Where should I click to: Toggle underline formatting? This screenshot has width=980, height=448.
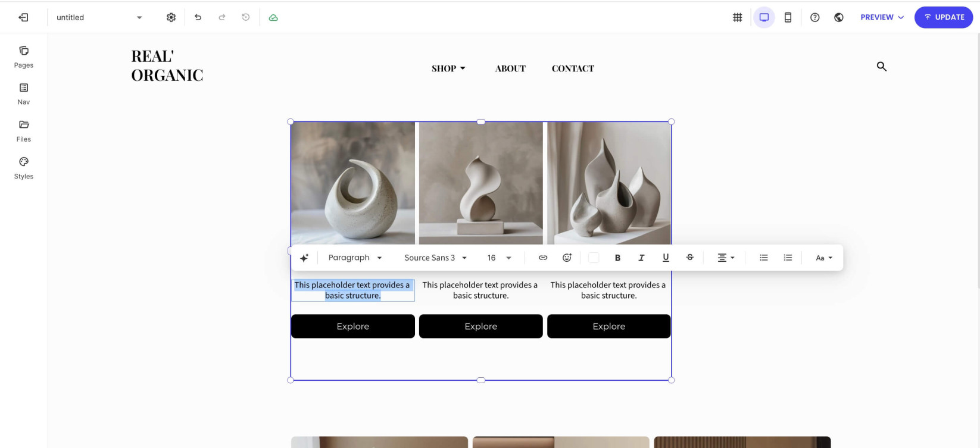(666, 258)
